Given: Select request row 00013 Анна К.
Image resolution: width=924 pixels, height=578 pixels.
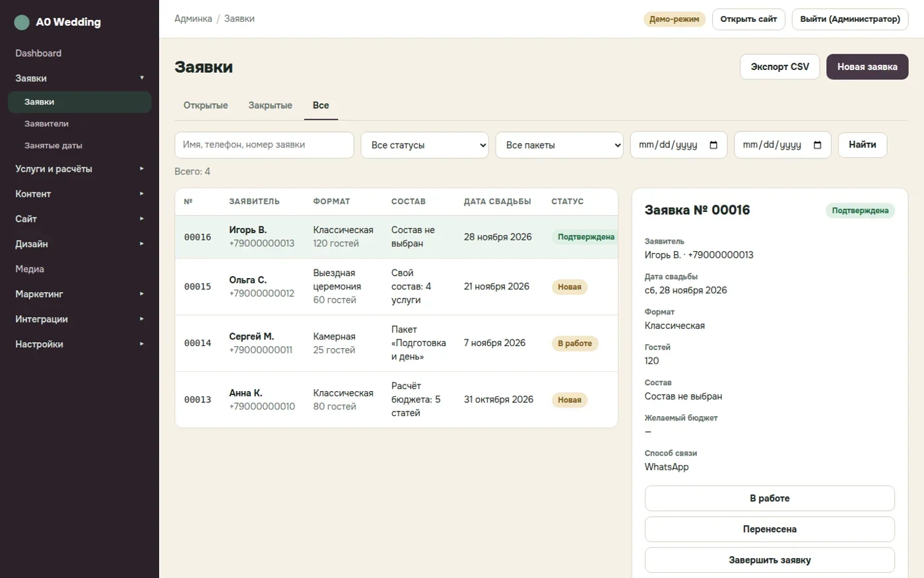Looking at the screenshot, I should tap(396, 400).
